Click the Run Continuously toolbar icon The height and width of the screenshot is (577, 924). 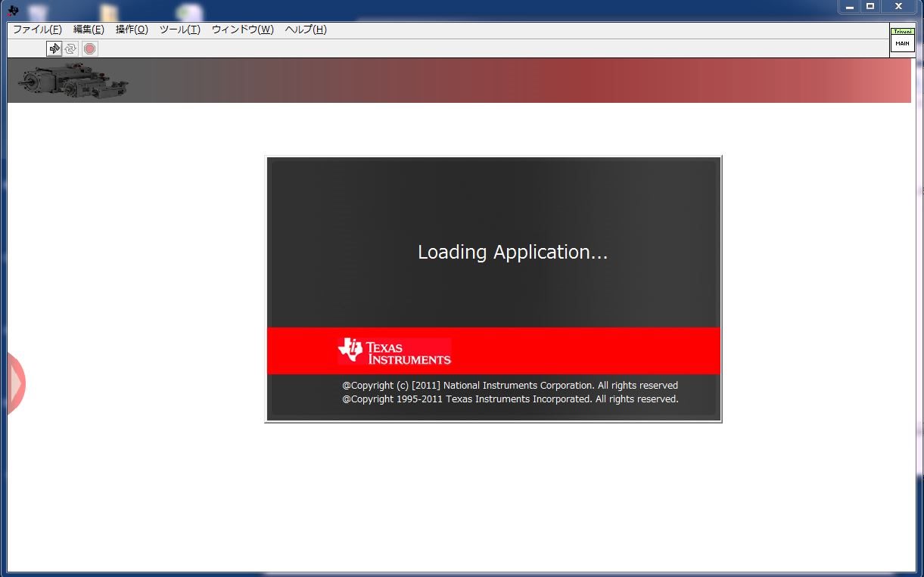click(x=71, y=48)
